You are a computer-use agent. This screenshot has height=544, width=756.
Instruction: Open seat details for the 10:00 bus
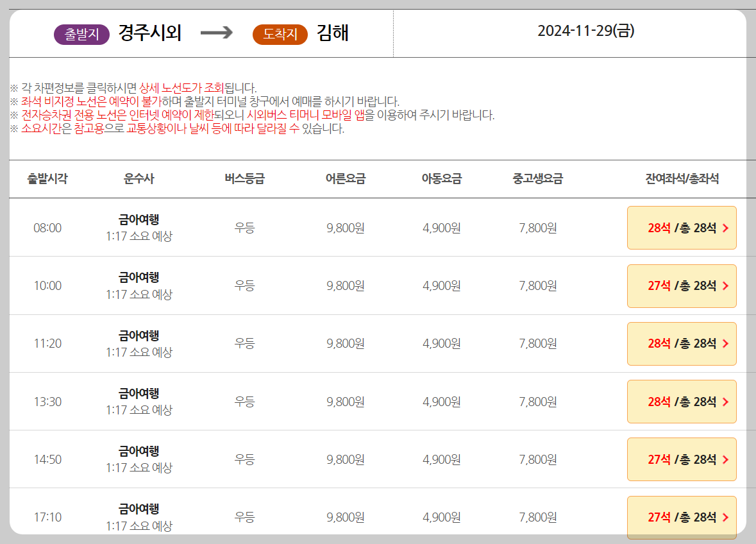pyautogui.click(x=682, y=286)
